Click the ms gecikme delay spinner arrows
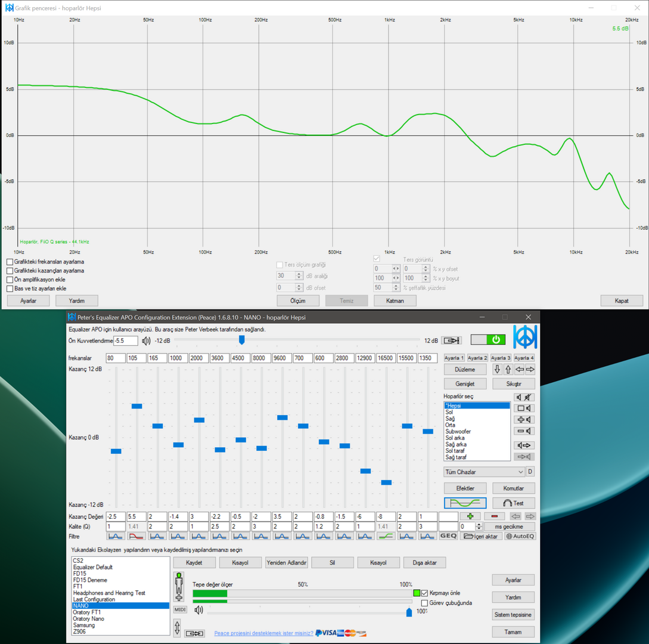The image size is (649, 644). 479,527
